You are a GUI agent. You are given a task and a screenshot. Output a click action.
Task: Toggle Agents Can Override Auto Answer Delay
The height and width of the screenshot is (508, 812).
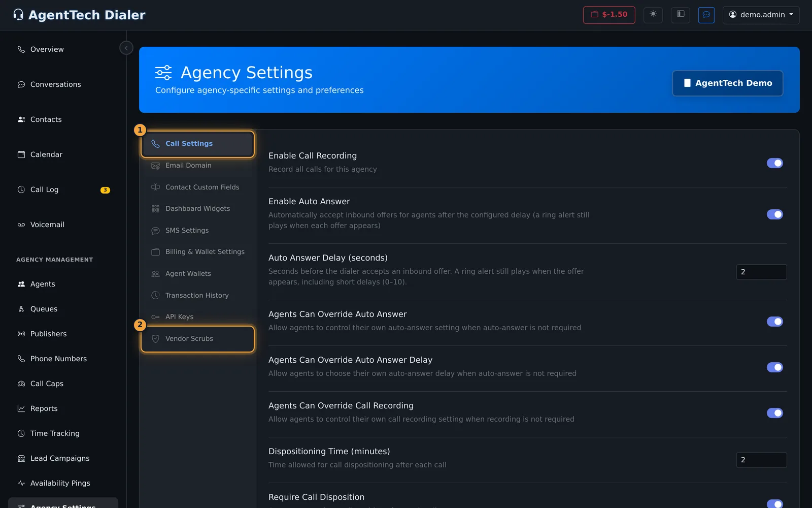click(x=774, y=367)
